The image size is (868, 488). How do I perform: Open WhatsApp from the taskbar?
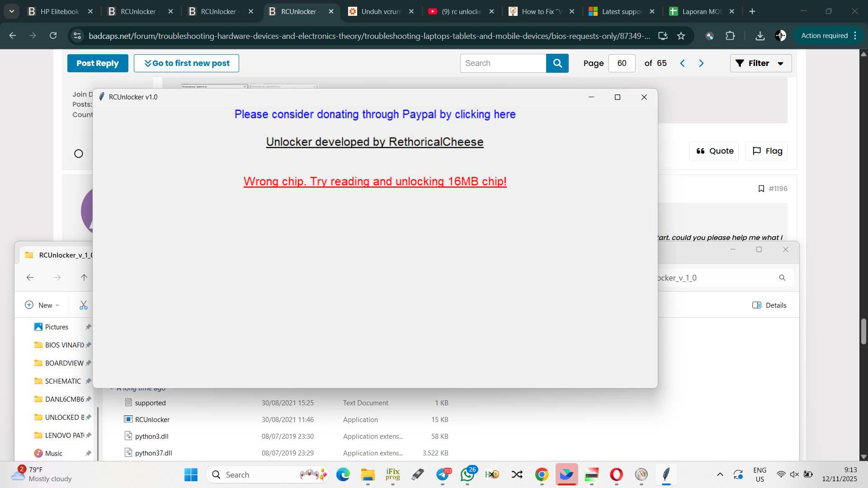[x=467, y=474]
